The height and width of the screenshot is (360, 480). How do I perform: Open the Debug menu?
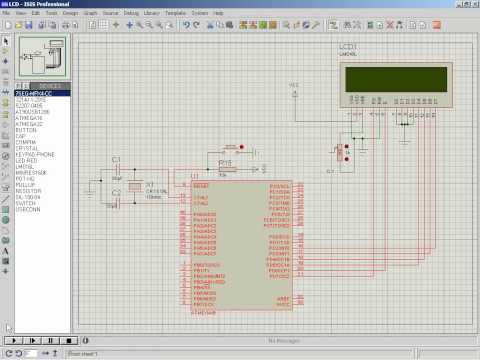[131, 13]
